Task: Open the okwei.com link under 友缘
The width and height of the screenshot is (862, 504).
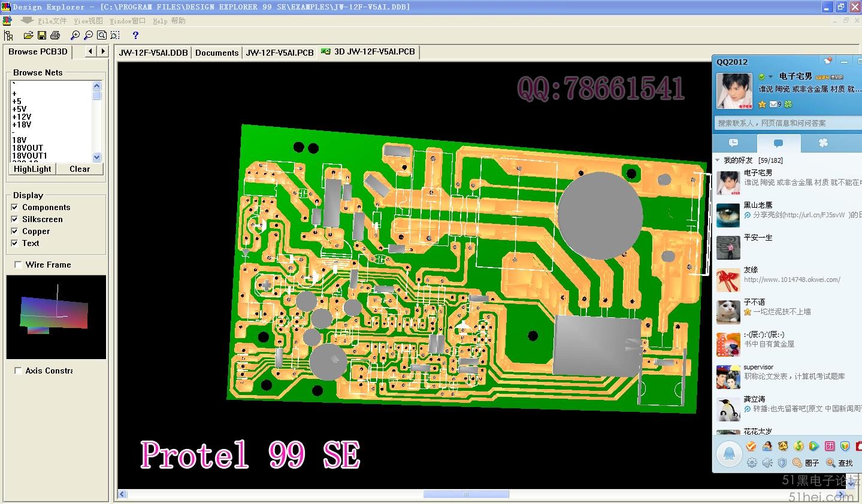Action: click(x=792, y=280)
